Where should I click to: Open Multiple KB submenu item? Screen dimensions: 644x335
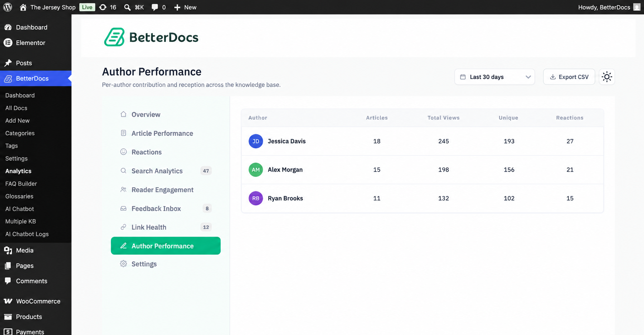click(x=21, y=221)
